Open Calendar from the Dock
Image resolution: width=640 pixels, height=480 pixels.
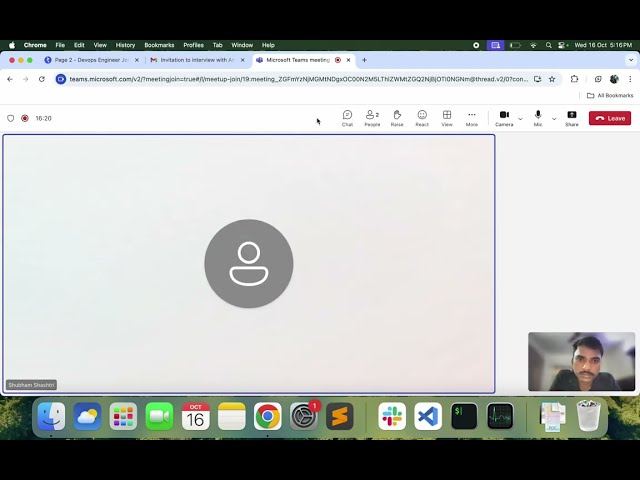(x=196, y=416)
